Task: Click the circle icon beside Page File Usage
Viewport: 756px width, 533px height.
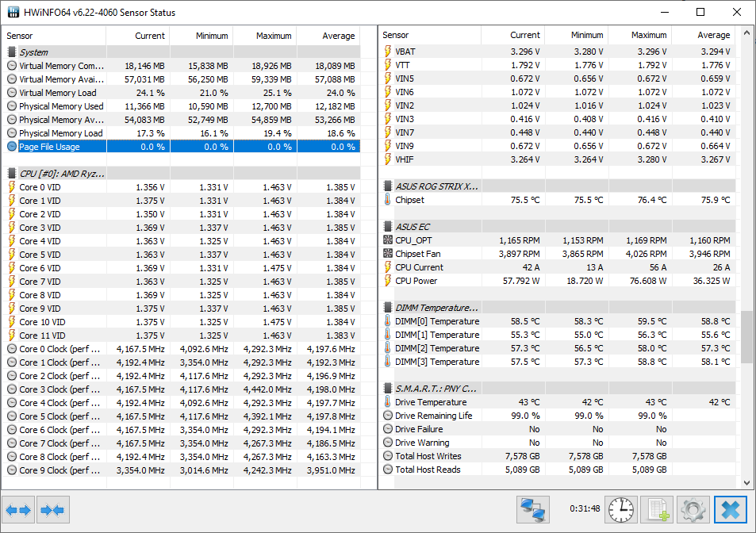Action: (12, 147)
